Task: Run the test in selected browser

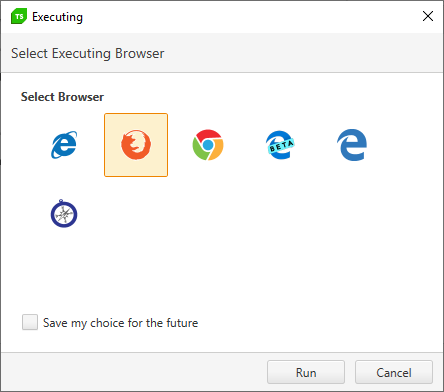Action: [x=306, y=372]
